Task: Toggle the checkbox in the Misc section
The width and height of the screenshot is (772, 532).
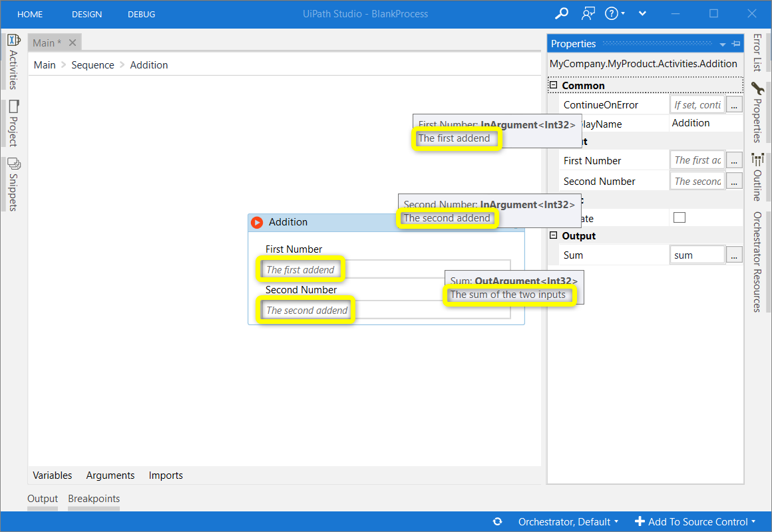Action: [679, 217]
